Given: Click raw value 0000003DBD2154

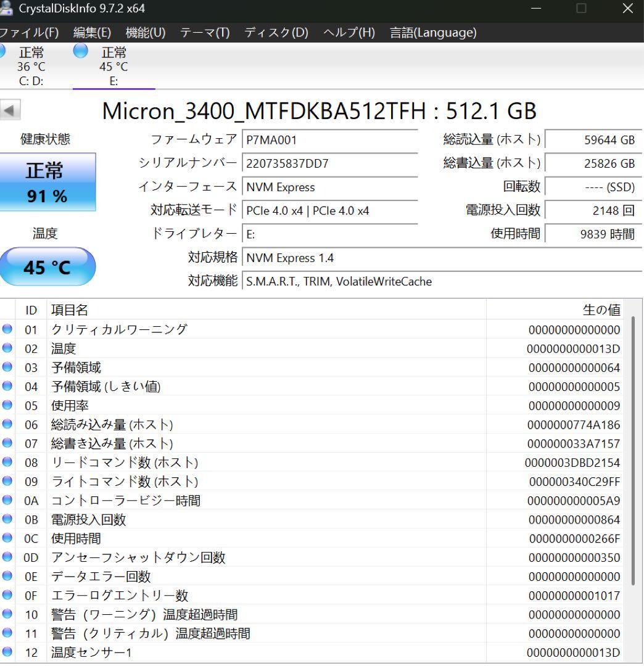Looking at the screenshot, I should (x=572, y=462).
